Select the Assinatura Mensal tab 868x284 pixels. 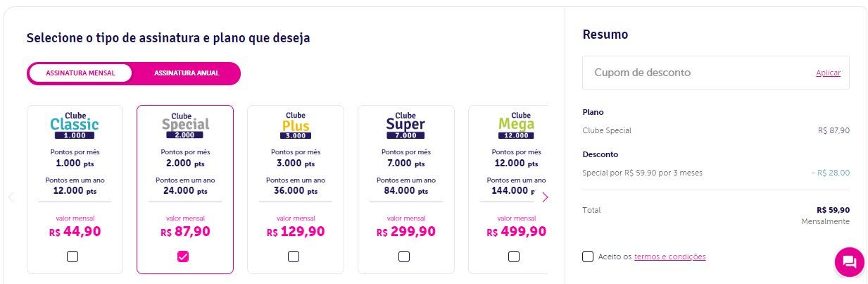coord(80,73)
